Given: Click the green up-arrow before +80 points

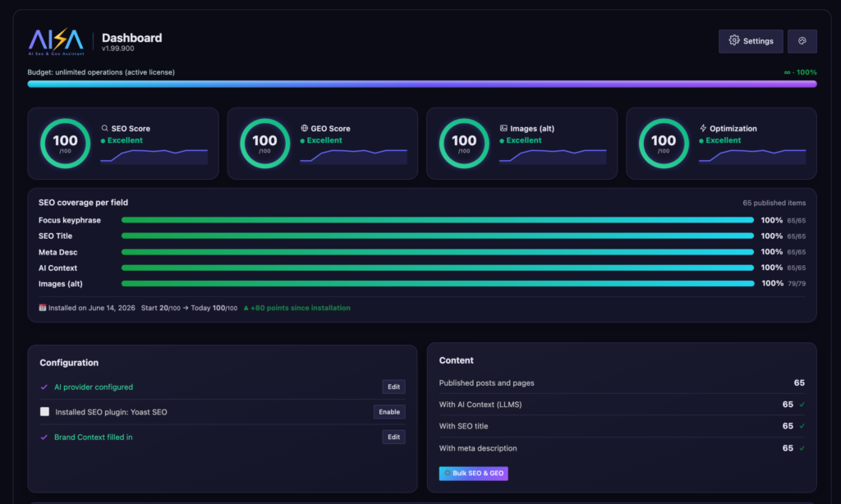Looking at the screenshot, I should click(x=246, y=308).
